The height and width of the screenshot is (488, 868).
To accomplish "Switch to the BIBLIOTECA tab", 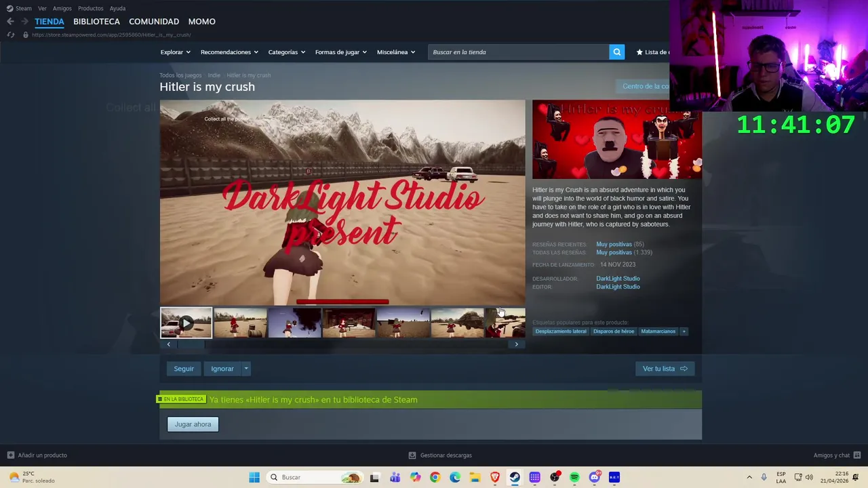I will [x=96, y=22].
